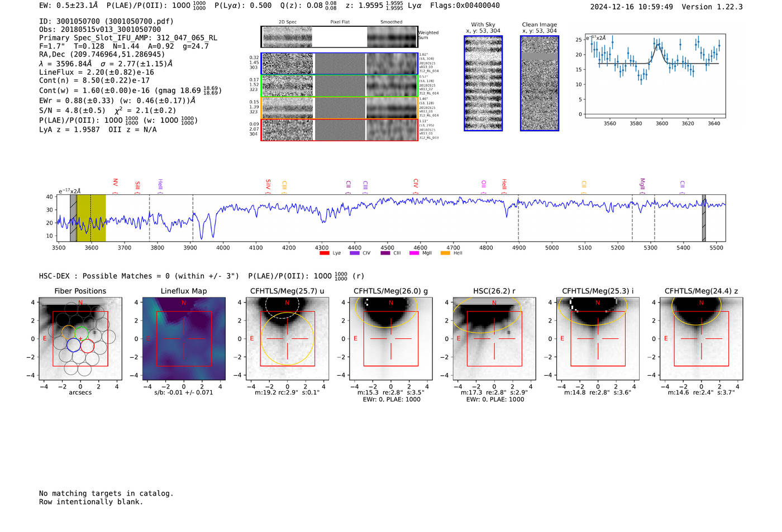Open the CFHTLS/Meg(26.0) g image
The width and height of the screenshot is (782, 532).
click(390, 339)
